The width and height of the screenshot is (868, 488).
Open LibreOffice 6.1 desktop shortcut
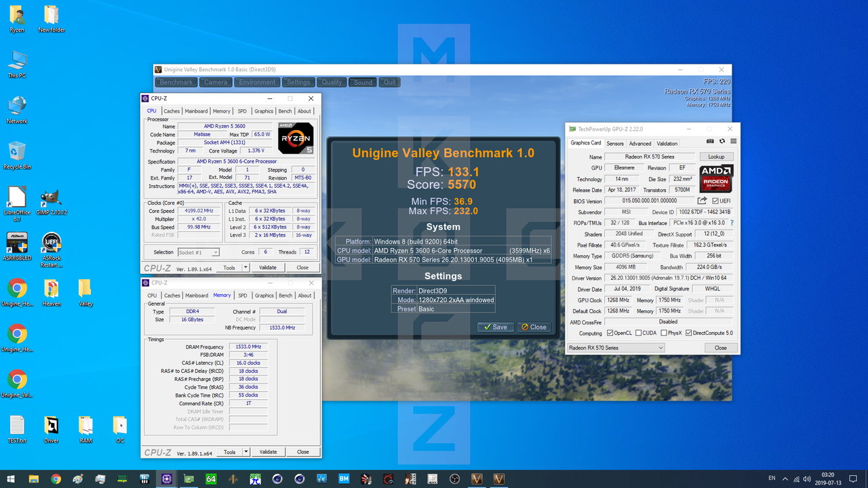click(x=17, y=203)
